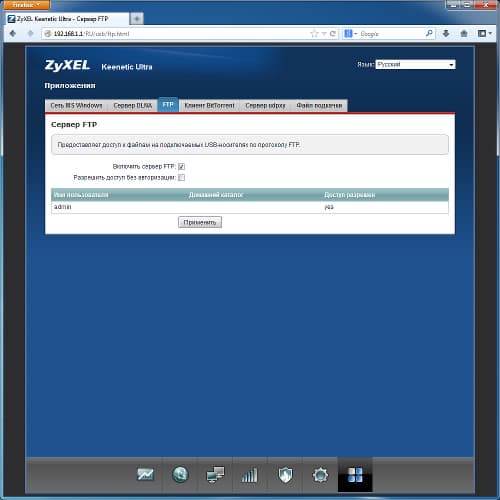This screenshot has height=500, width=500.
Task: Open the system monitor chart icon
Action: 145,475
